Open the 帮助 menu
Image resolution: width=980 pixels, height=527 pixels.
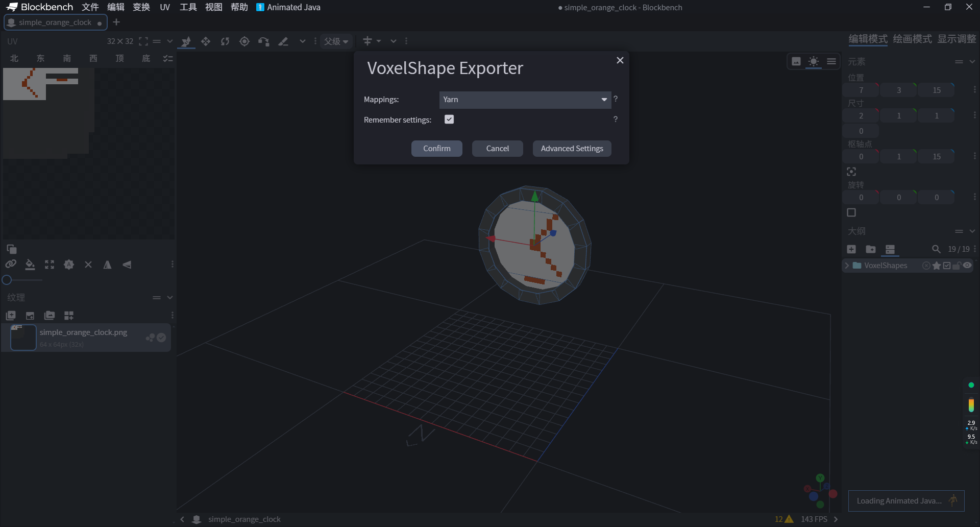(239, 7)
